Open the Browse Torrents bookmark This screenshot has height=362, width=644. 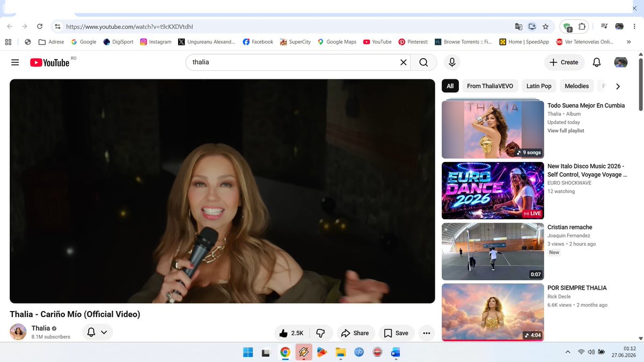pos(463,42)
